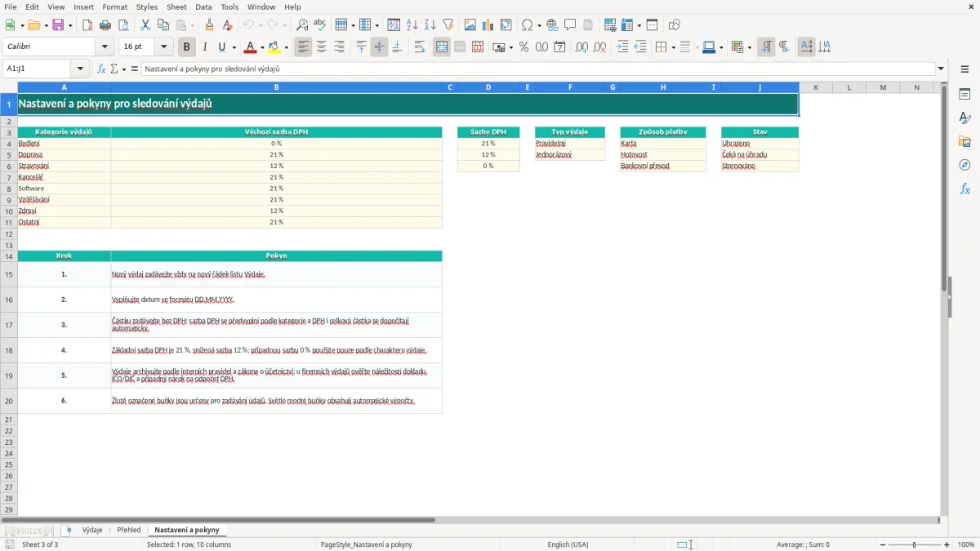Click the Clone Formatting paintbrush icon
The image size is (980, 551).
pos(209,25)
